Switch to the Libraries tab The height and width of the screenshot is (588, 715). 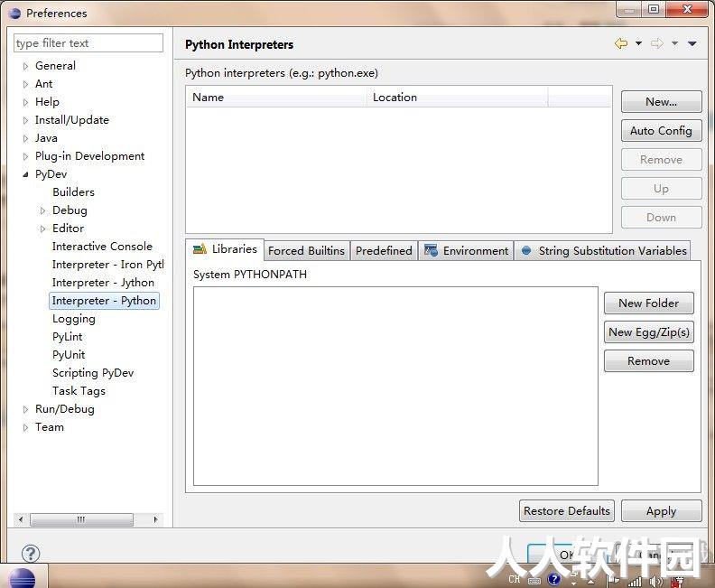pos(225,249)
